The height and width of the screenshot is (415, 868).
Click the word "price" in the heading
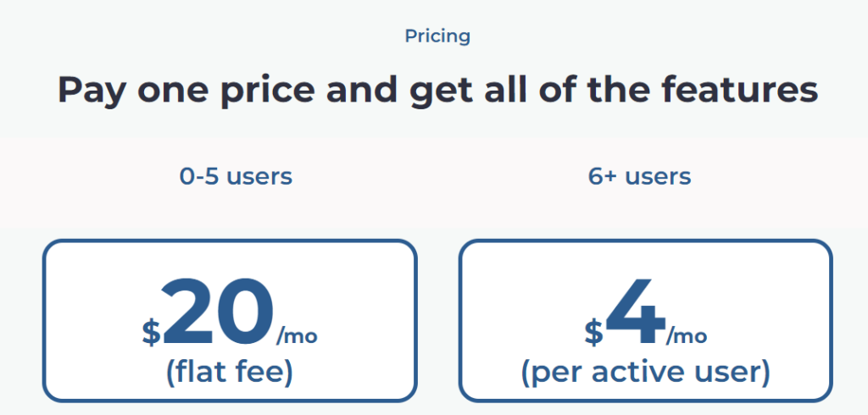(263, 91)
